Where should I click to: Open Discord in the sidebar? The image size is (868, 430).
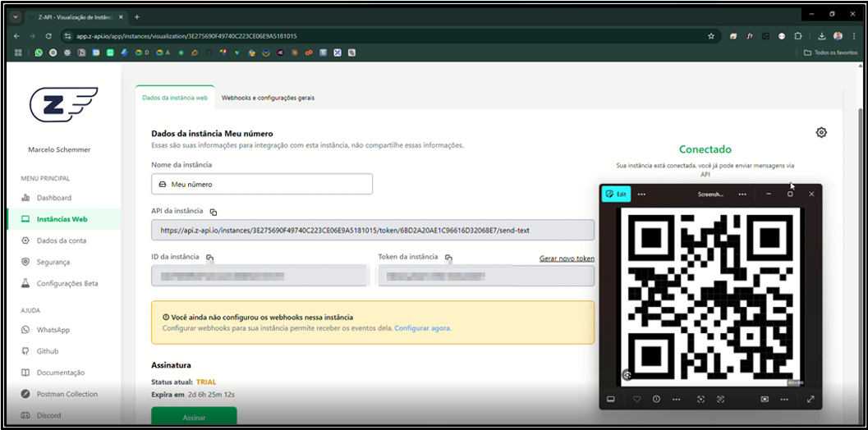tap(48, 415)
